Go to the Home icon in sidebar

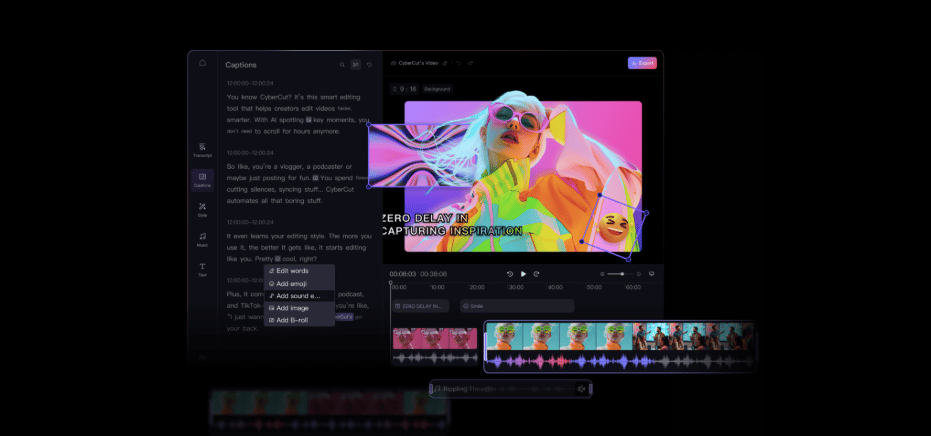[x=202, y=63]
